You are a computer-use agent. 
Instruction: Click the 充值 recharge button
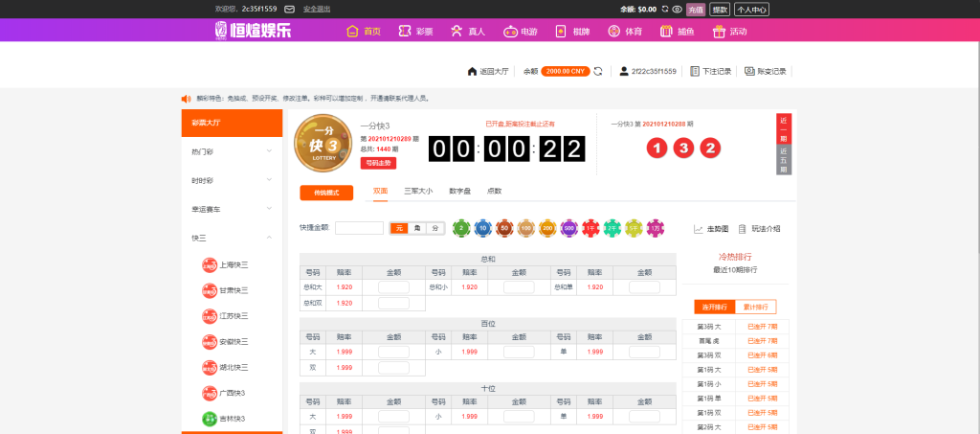(696, 9)
